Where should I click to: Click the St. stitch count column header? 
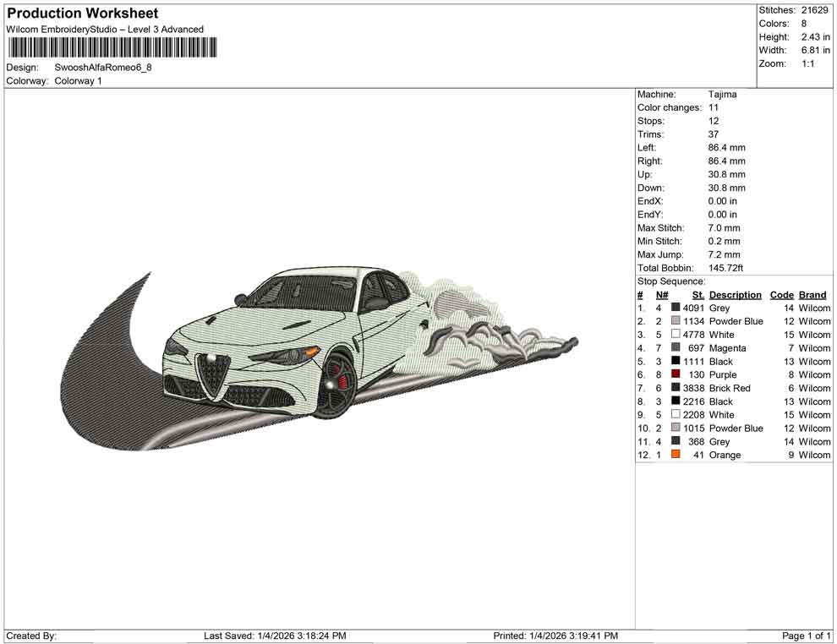pos(697,295)
